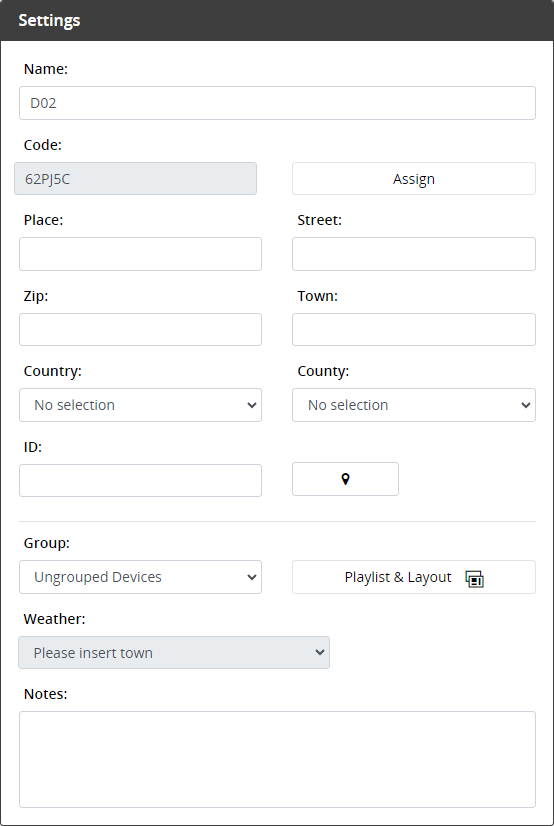554x826 pixels.
Task: Click the Settings header title
Action: pyautogui.click(x=50, y=20)
